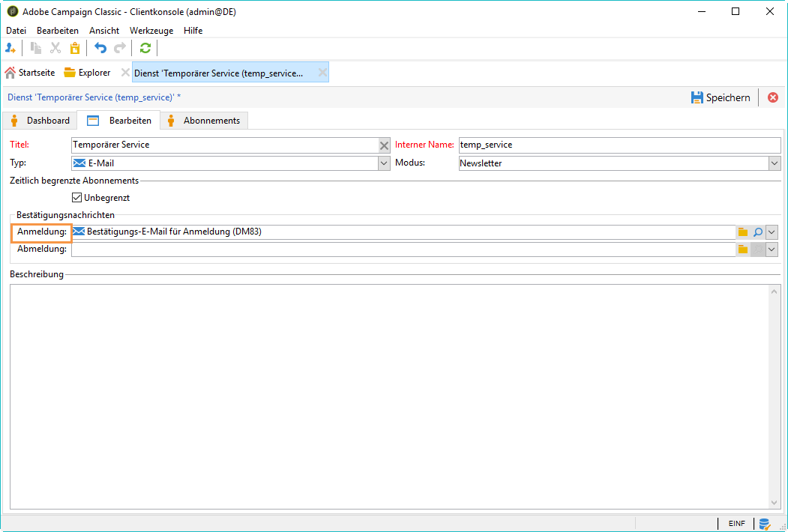Click disabled magnifier icon in Abmeldung row
This screenshot has height=532, width=788.
758,250
